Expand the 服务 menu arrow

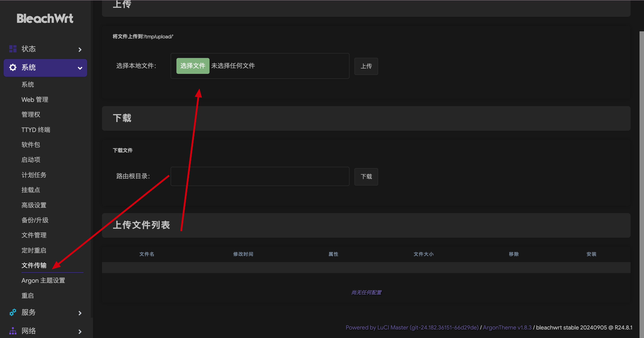[x=80, y=313]
